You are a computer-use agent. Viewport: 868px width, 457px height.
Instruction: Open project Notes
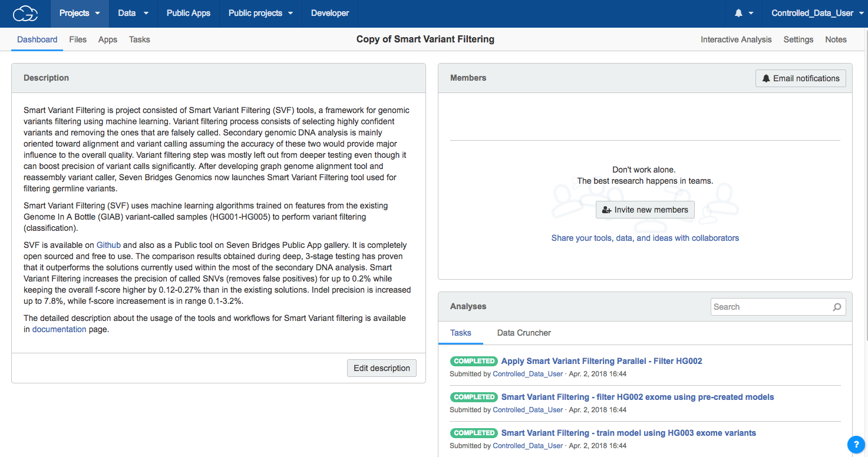[x=836, y=39]
